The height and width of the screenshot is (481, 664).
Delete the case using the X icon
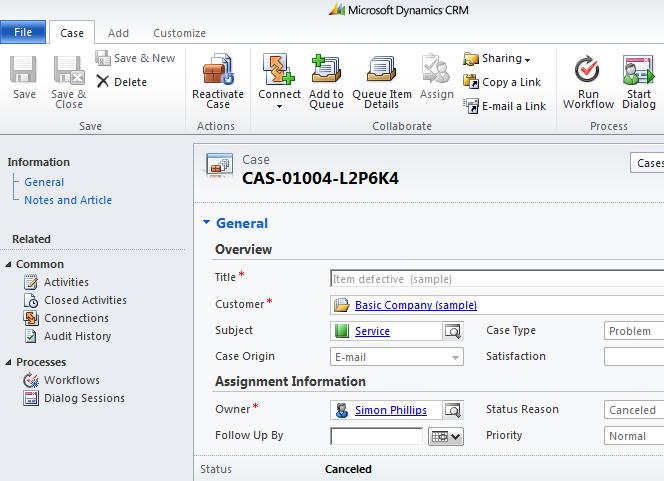click(102, 81)
